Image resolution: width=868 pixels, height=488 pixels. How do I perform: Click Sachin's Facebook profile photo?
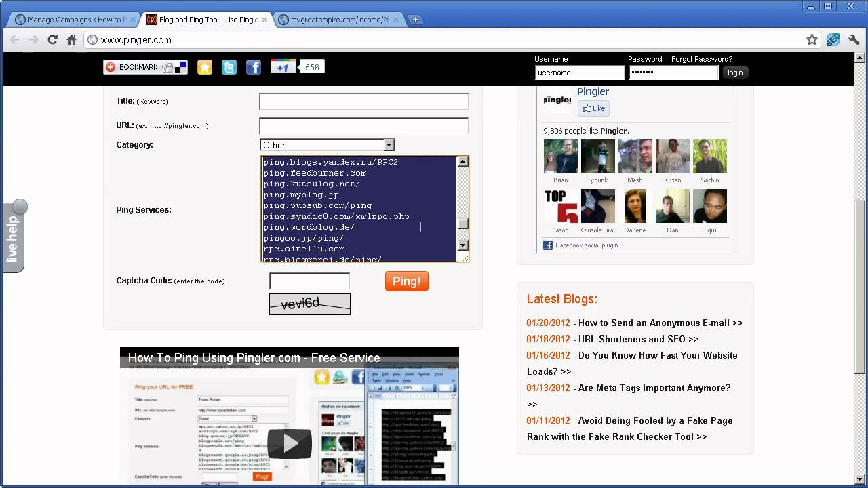coord(709,156)
